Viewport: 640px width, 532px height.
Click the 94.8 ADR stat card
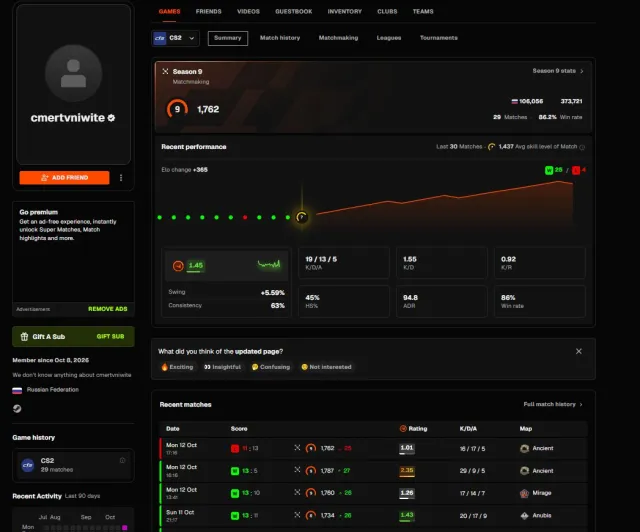[x=441, y=301]
